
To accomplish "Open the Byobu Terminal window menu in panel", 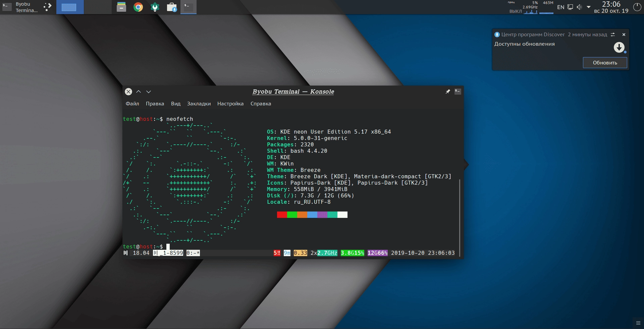I will (x=20, y=7).
